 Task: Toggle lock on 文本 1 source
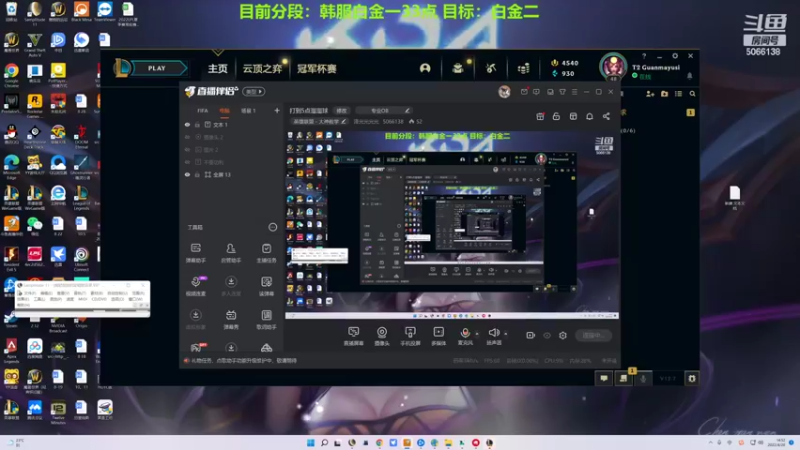click(197, 124)
